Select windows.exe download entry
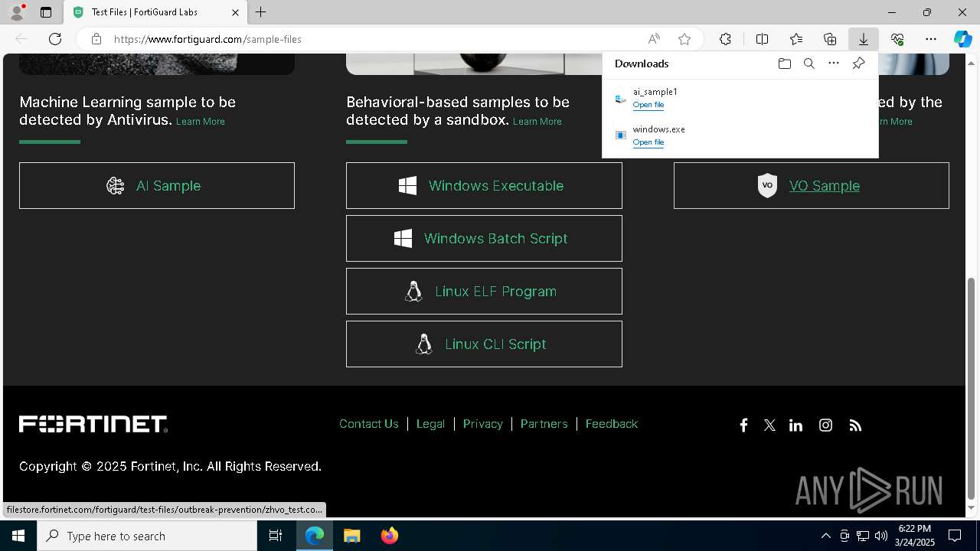The image size is (980, 551). (x=740, y=135)
